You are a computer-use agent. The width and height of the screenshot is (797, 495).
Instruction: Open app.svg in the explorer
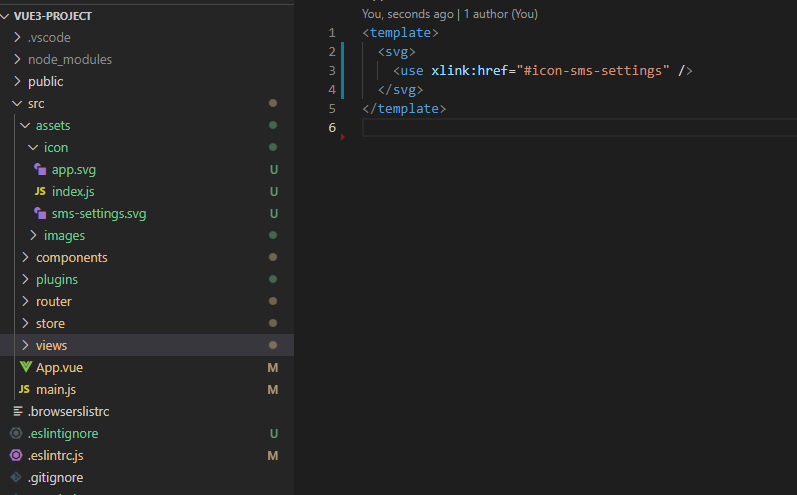[x=74, y=170]
